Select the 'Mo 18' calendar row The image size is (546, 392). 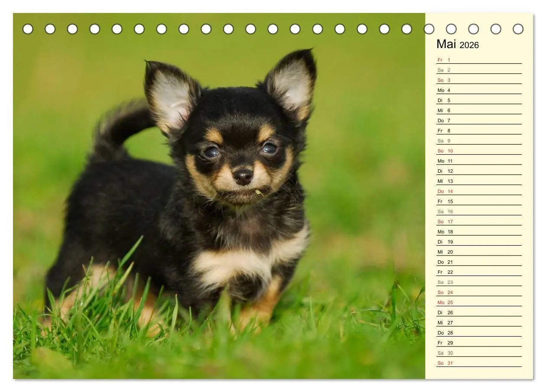coord(479,232)
